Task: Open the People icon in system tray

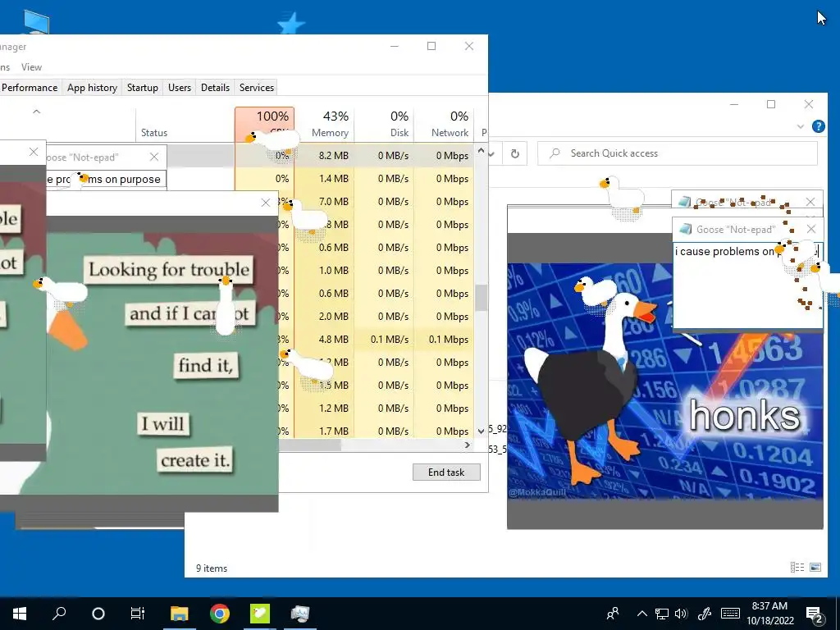Action: (x=612, y=614)
